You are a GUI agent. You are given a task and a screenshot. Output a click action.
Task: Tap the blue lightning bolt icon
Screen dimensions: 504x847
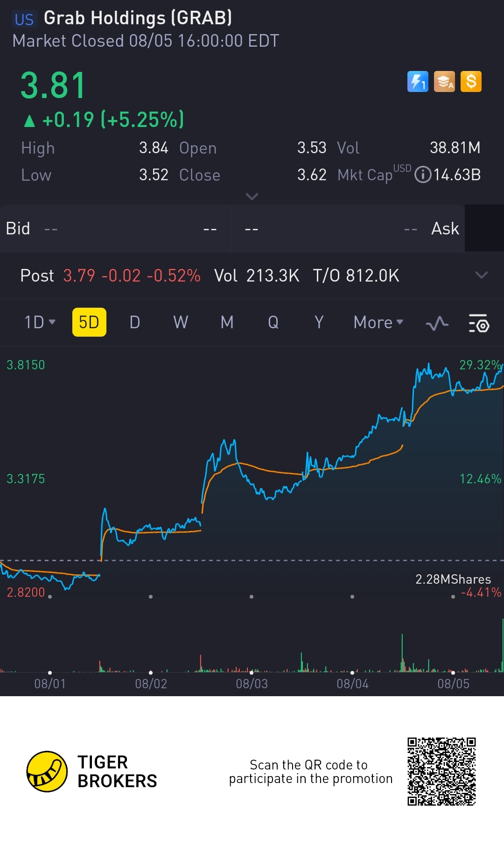pos(418,82)
